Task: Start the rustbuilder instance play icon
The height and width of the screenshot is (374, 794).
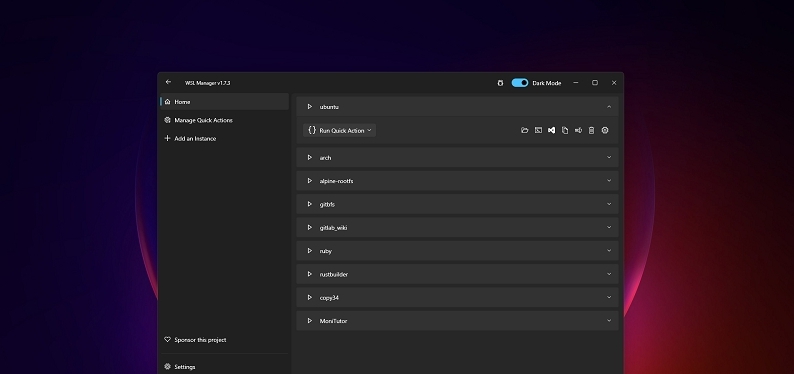Action: pos(309,274)
